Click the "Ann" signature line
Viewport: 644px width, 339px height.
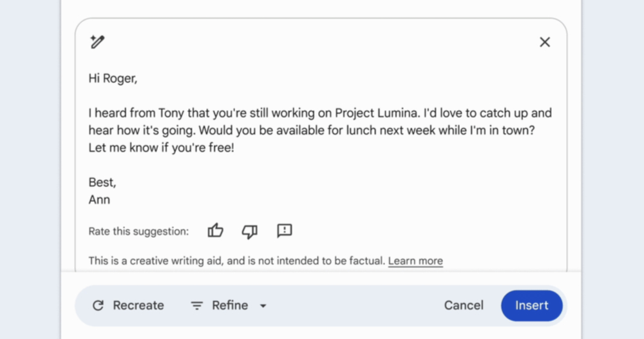tap(99, 200)
